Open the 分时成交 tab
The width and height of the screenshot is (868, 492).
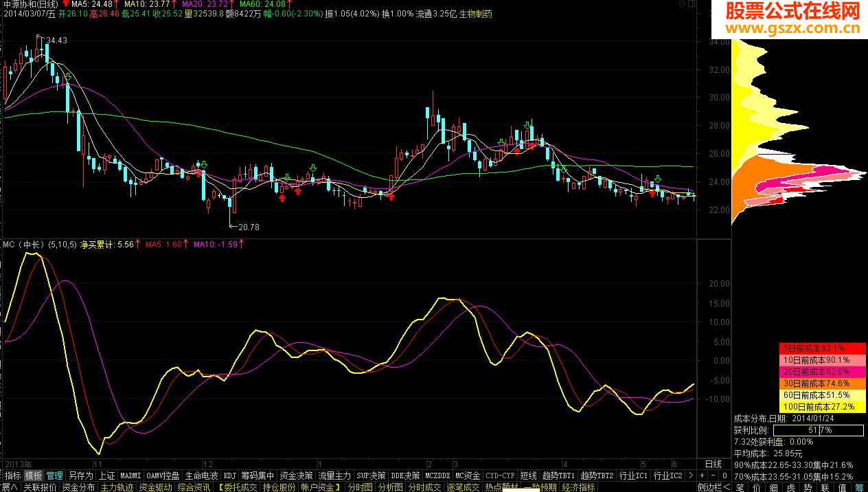tap(424, 487)
